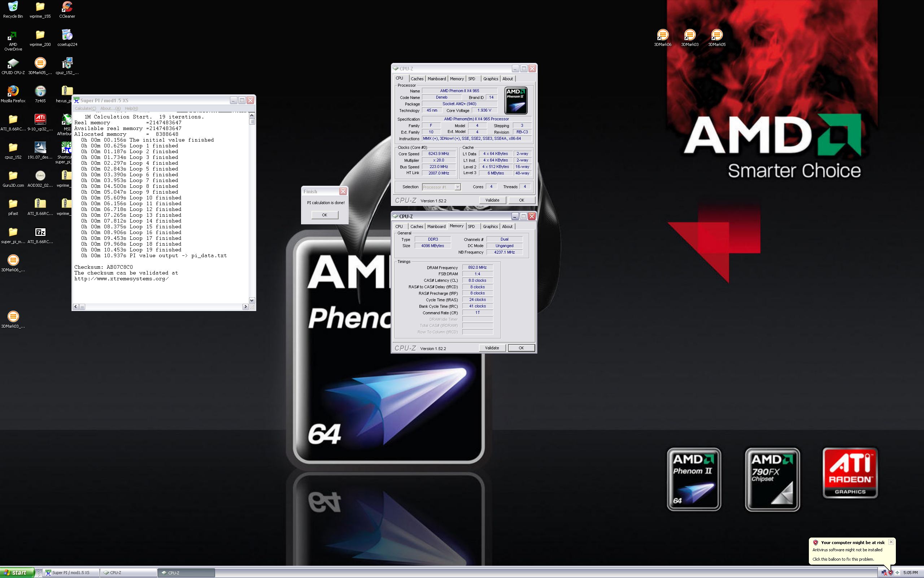Open Graphics tab in upper CPU-Z window
The width and height of the screenshot is (924, 578).
(x=491, y=79)
